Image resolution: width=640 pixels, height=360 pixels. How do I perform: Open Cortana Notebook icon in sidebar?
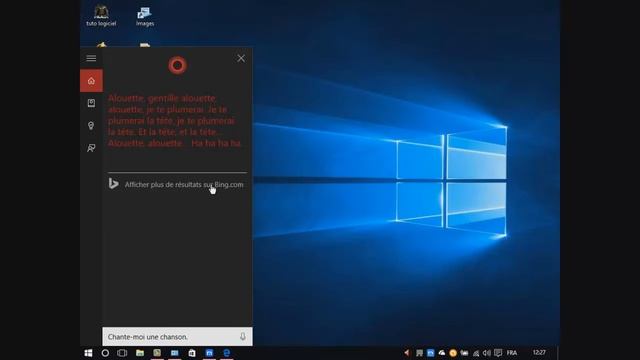pos(91,103)
